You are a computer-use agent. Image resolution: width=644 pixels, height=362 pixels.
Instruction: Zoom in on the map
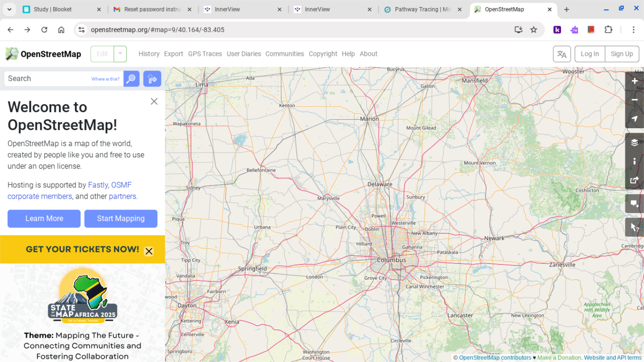(634, 81)
